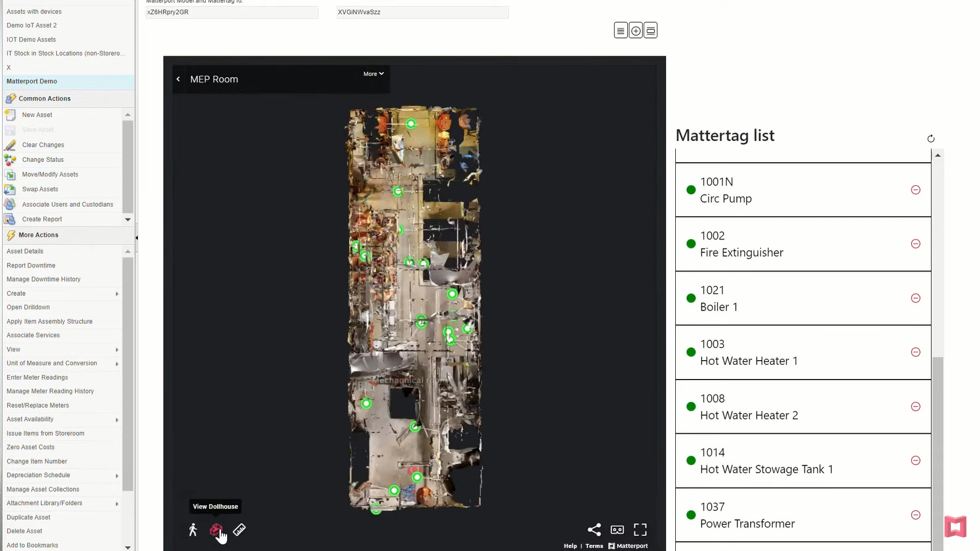
Task: Toggle fullscreen view of the model
Action: [640, 530]
